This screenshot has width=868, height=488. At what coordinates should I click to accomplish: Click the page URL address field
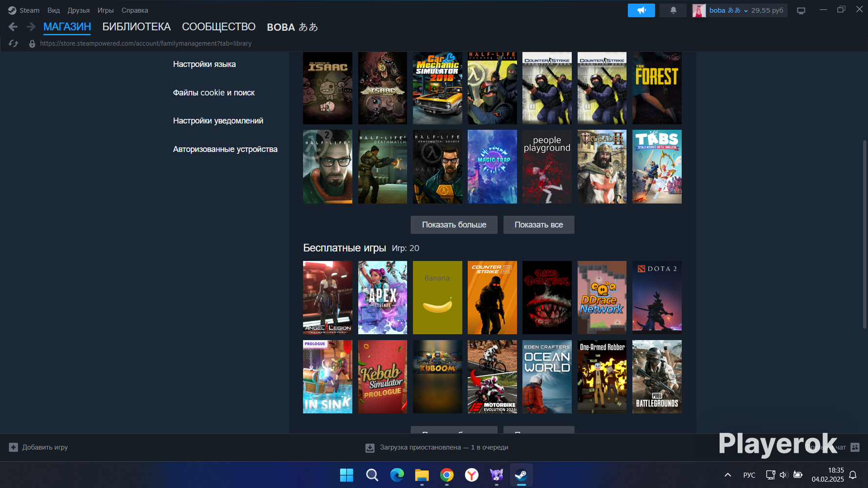[146, 43]
